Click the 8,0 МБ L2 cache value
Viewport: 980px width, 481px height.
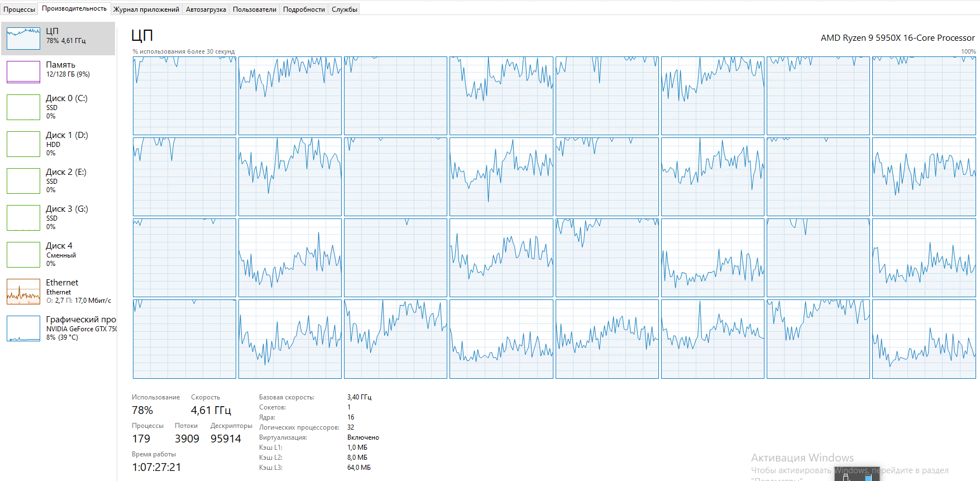pyautogui.click(x=357, y=458)
